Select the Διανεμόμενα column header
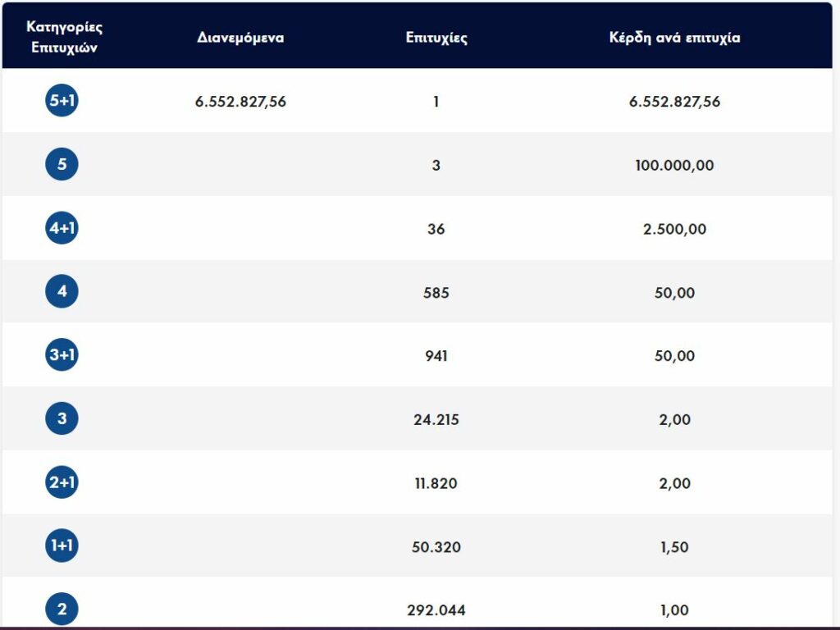The image size is (840, 630). (x=240, y=38)
